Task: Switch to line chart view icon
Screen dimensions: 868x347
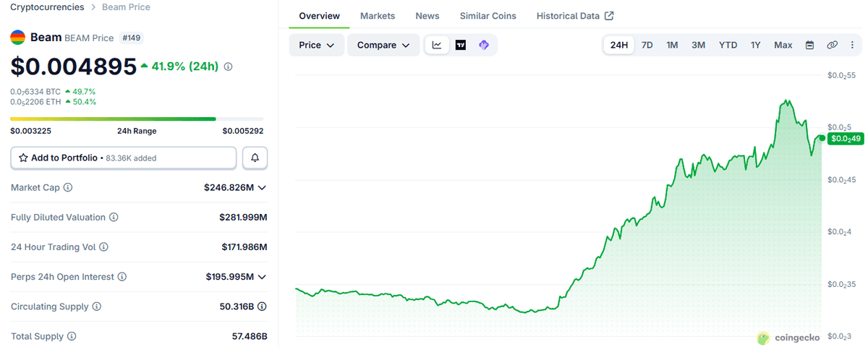Action: click(x=437, y=45)
